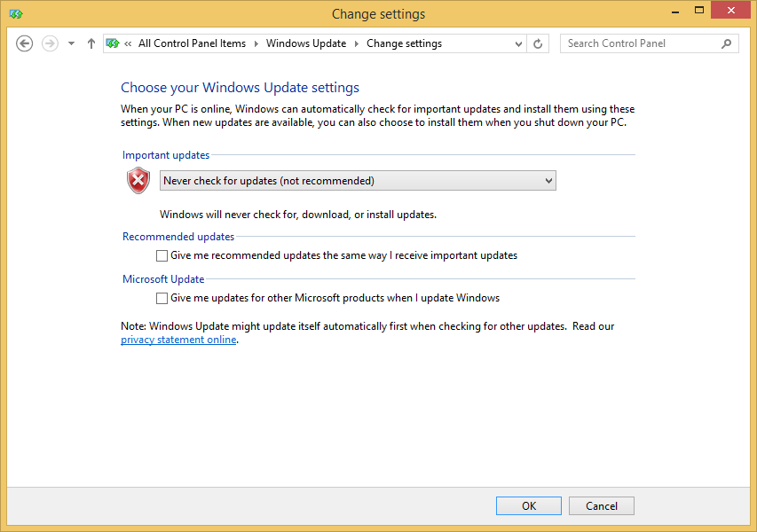
Task: Confirm settings with OK button
Action: 529,505
